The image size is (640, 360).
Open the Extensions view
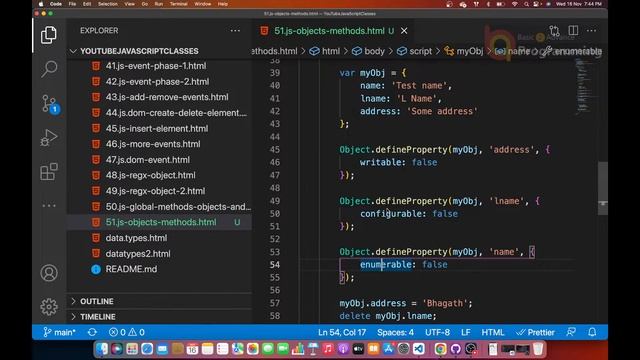[x=49, y=171]
